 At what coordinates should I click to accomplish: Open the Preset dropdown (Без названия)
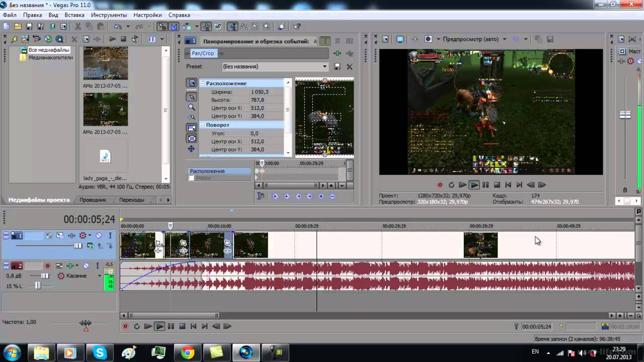tap(275, 66)
